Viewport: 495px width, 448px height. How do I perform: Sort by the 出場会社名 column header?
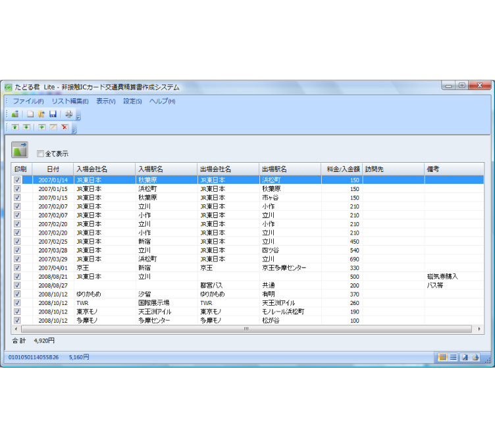point(228,169)
